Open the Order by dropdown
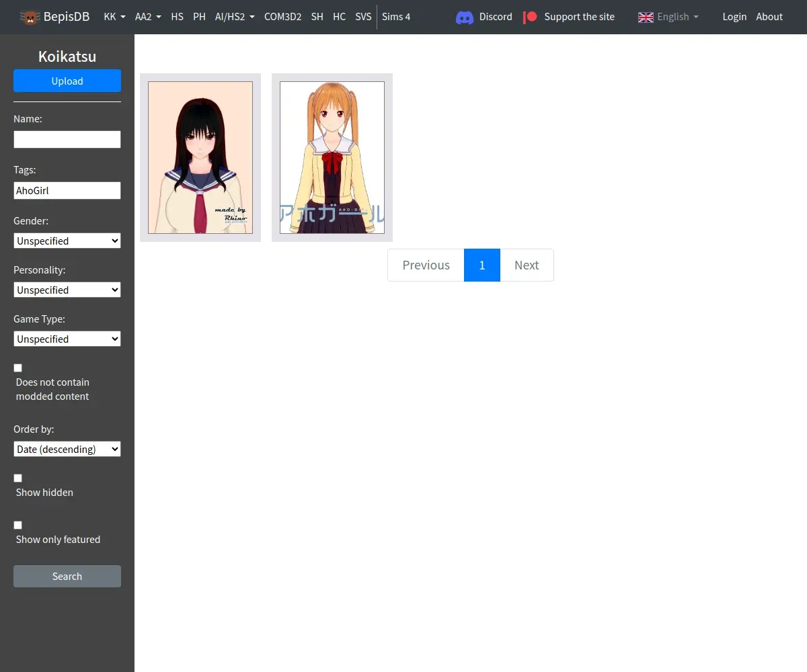Screen dimensions: 807x672 67,449
